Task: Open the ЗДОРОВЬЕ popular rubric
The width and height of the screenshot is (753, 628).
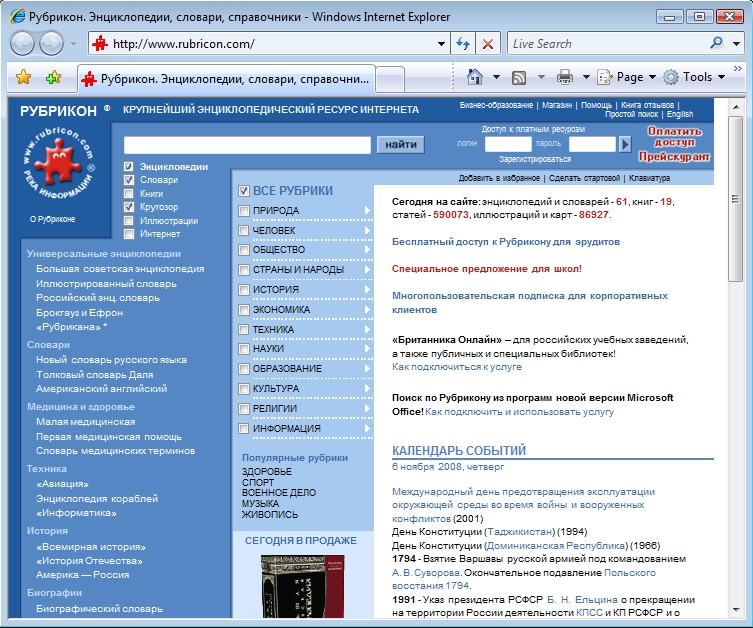Action: pos(267,471)
